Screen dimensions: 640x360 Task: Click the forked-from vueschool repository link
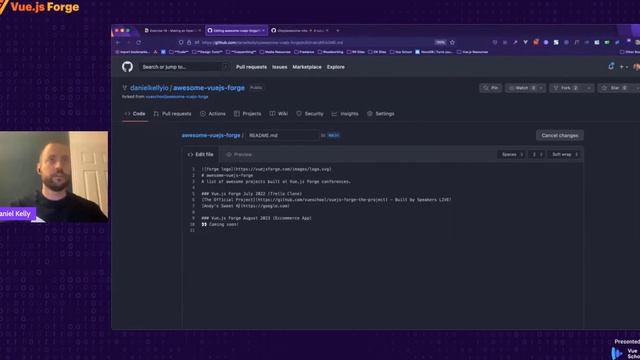tap(177, 97)
